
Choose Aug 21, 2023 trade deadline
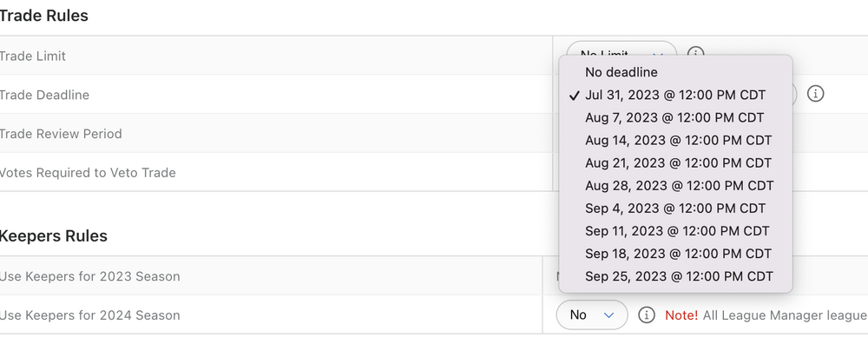coord(678,162)
